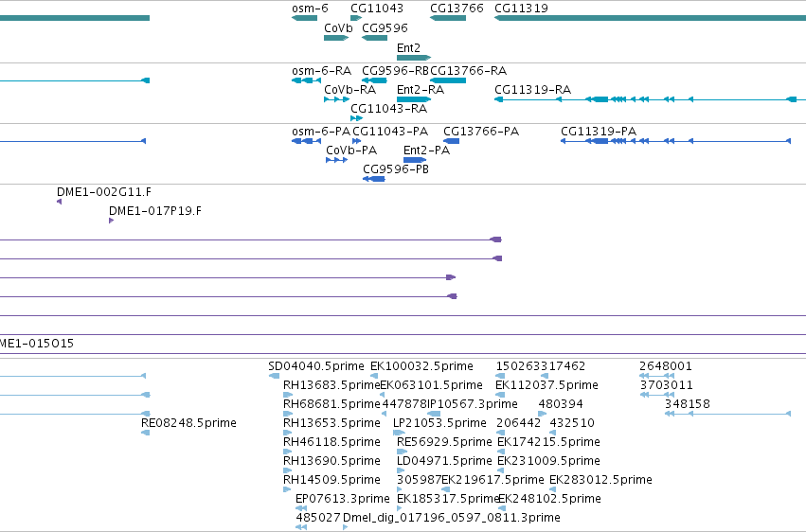The image size is (806, 532).
Task: Click the RE56929.5prime EST label
Action: click(x=444, y=443)
